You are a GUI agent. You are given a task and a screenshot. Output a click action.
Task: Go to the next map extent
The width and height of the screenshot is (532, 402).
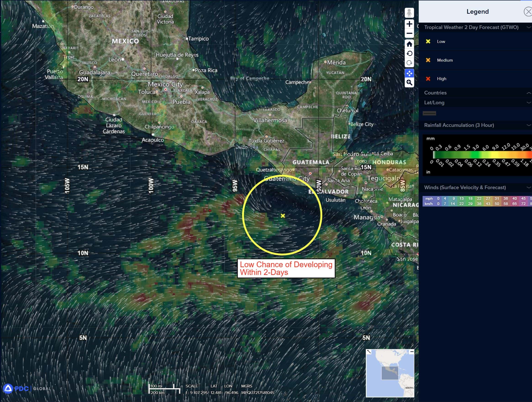409,63
